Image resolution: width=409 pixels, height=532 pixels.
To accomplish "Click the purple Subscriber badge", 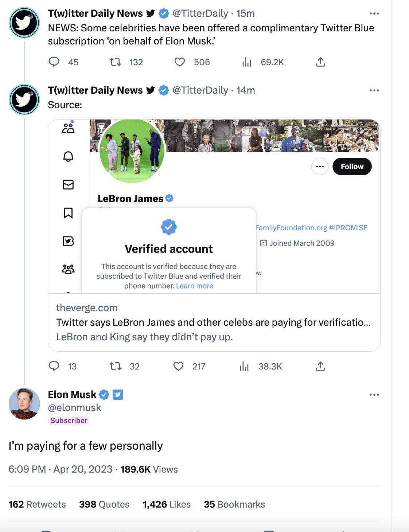I will [69, 420].
